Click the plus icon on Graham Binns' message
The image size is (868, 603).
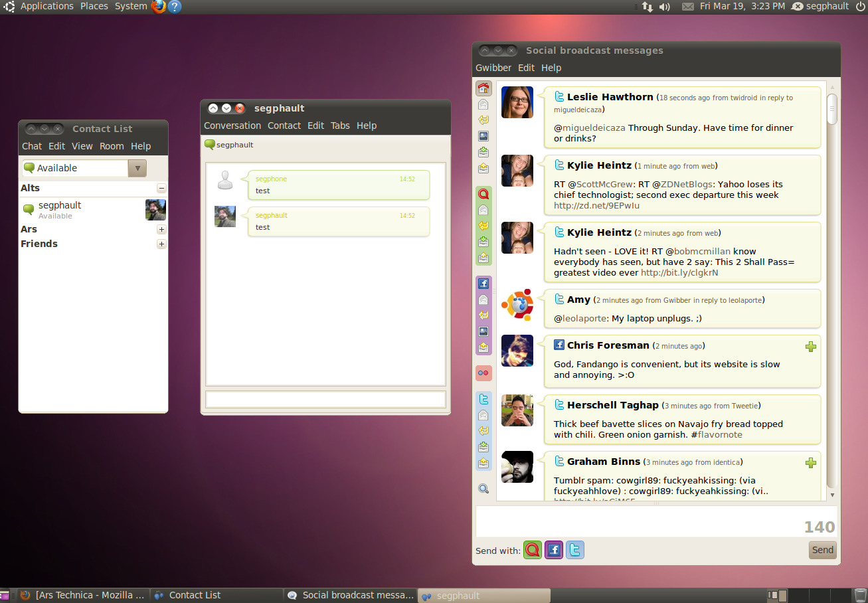pos(810,463)
